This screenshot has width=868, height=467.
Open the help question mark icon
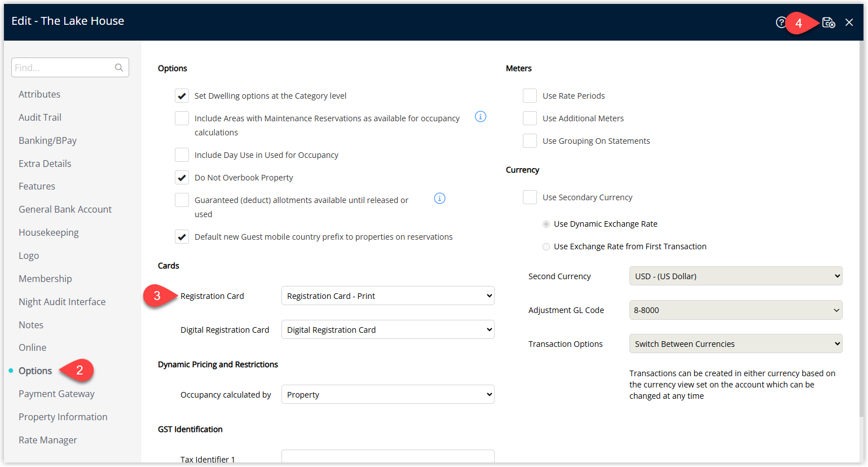point(781,23)
